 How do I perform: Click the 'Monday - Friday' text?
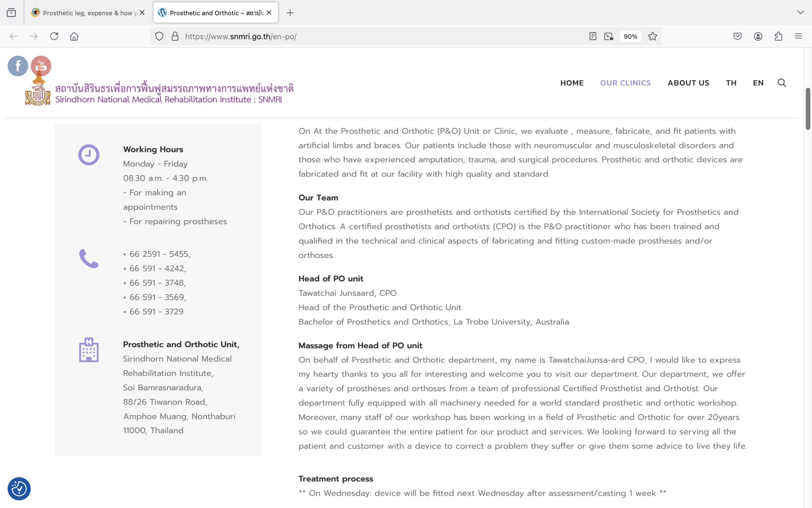click(155, 164)
